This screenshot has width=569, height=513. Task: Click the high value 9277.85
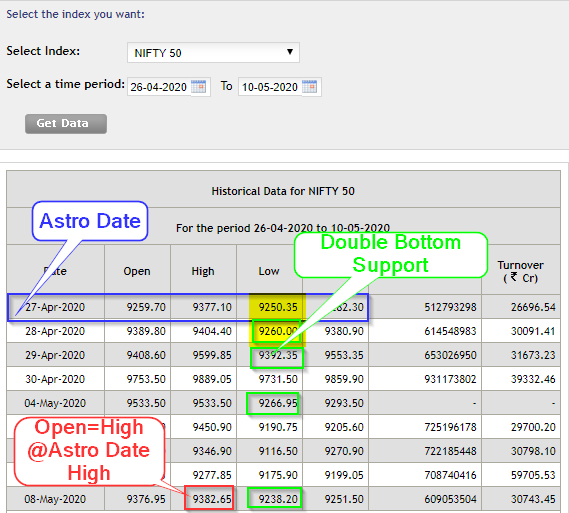pyautogui.click(x=212, y=475)
